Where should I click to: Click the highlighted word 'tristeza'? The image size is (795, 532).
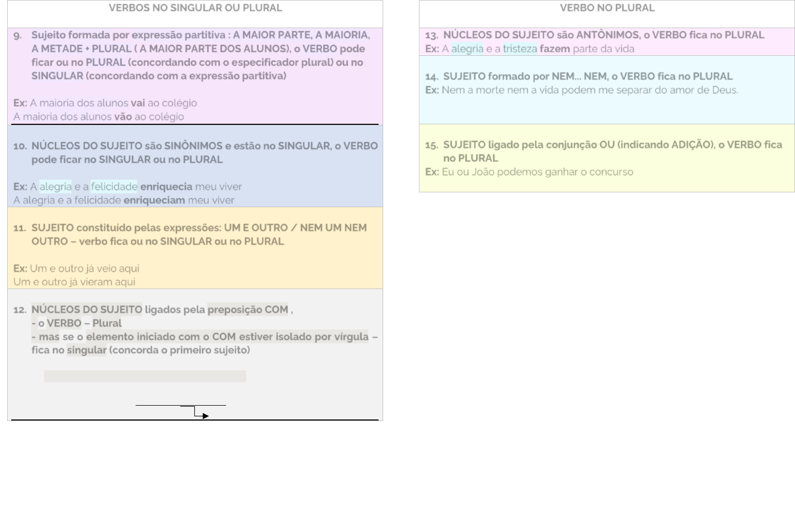(520, 49)
